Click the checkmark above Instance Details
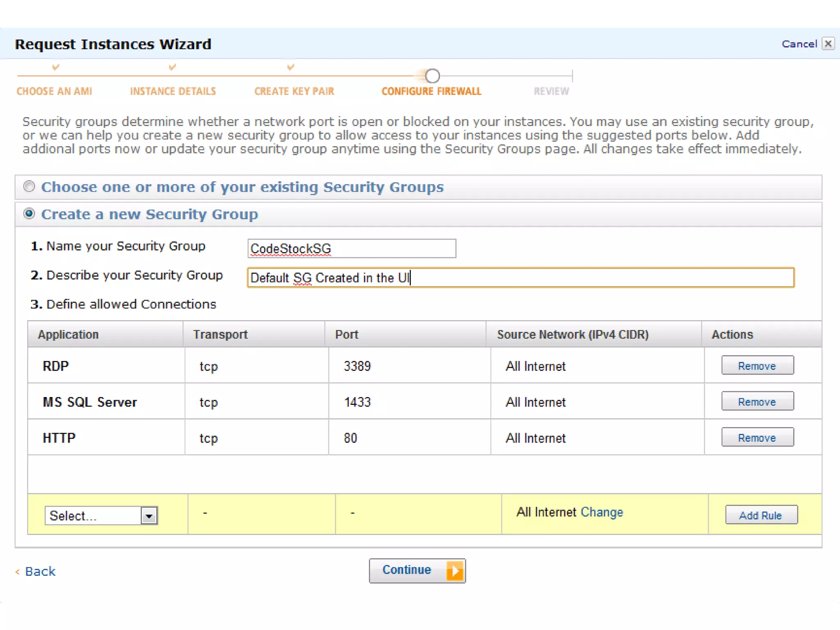Image resolution: width=840 pixels, height=630 pixels. click(x=172, y=67)
